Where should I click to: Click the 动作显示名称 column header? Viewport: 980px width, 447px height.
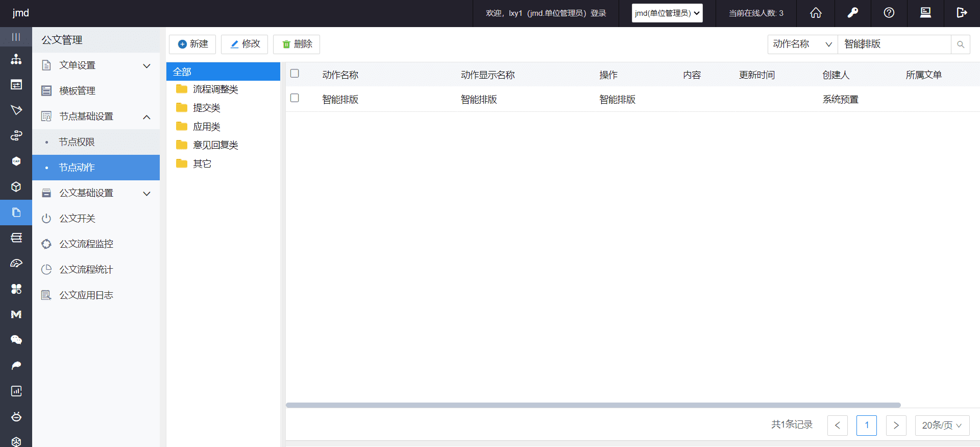click(488, 75)
